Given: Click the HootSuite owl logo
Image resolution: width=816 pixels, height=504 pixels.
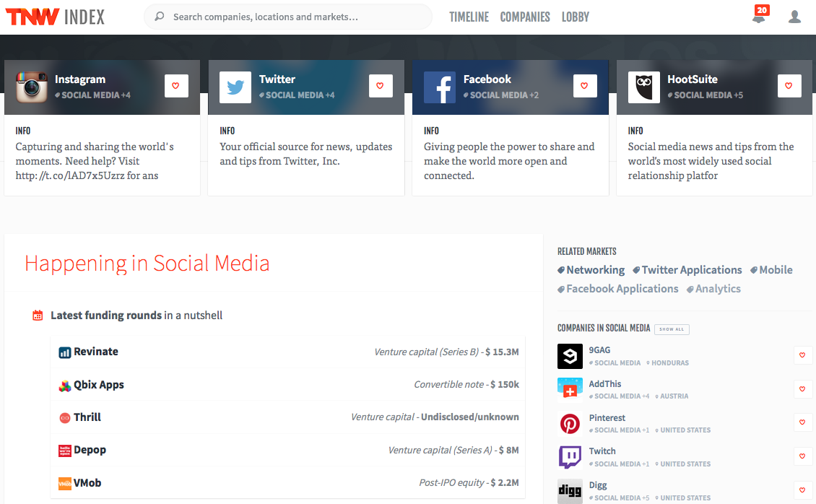Looking at the screenshot, I should point(643,87).
